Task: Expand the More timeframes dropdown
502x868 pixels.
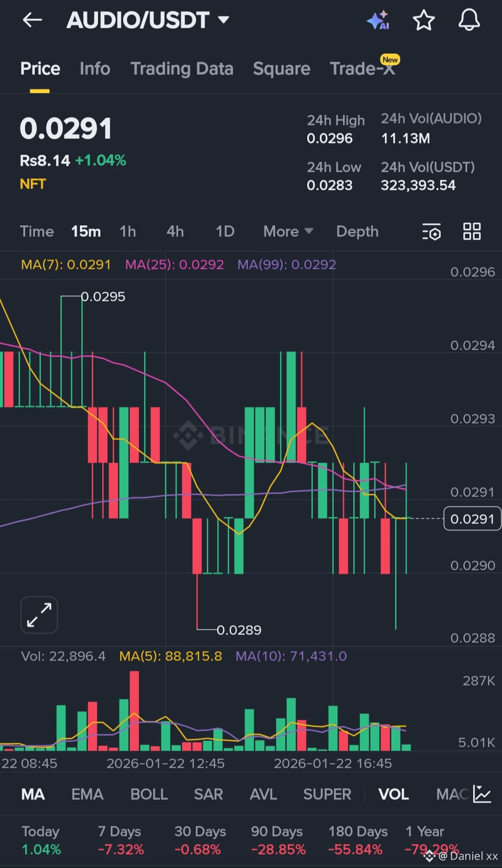Action: point(288,231)
